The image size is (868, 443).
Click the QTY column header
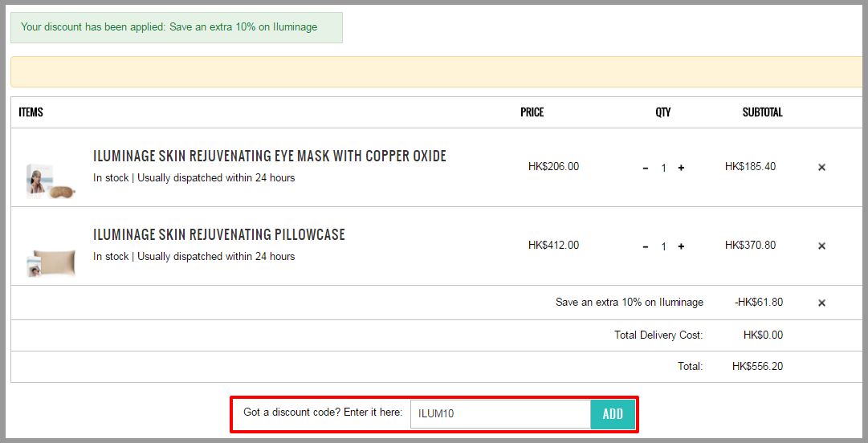click(663, 112)
